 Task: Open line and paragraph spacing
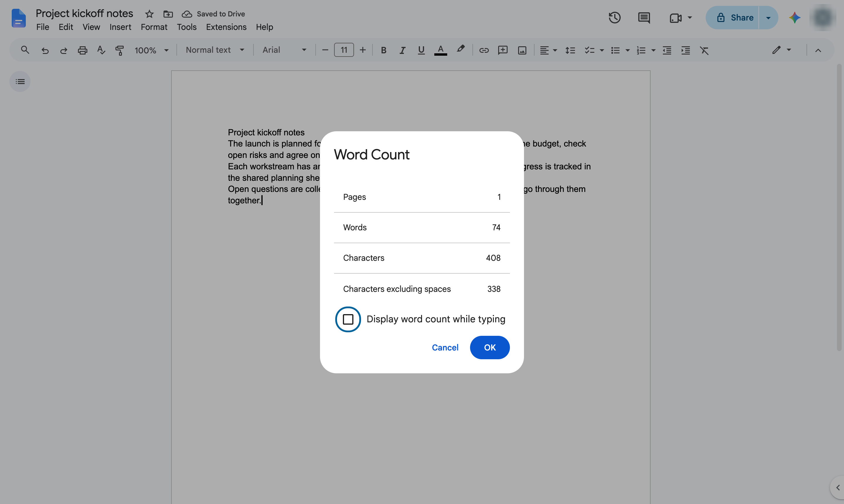[x=570, y=50]
